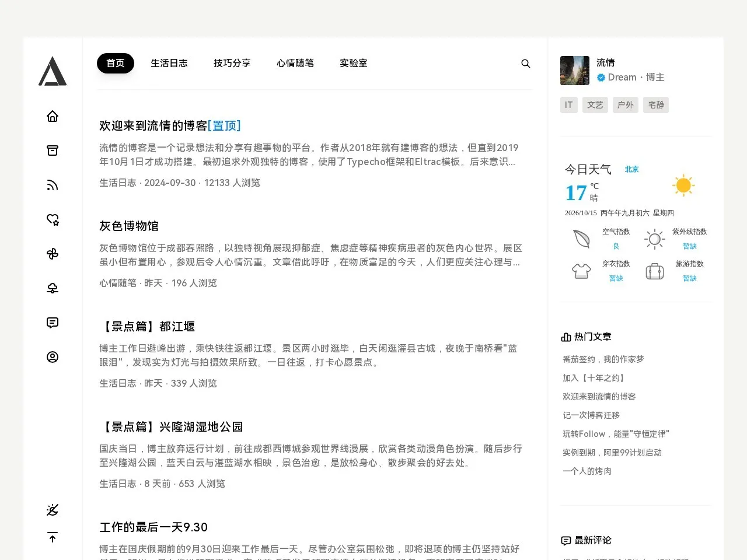747x560 pixels.
Task: Select the 首页 navigation tab
Action: 116,63
